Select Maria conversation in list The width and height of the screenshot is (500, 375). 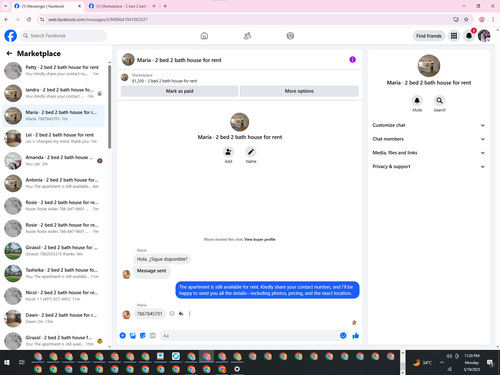point(53,116)
